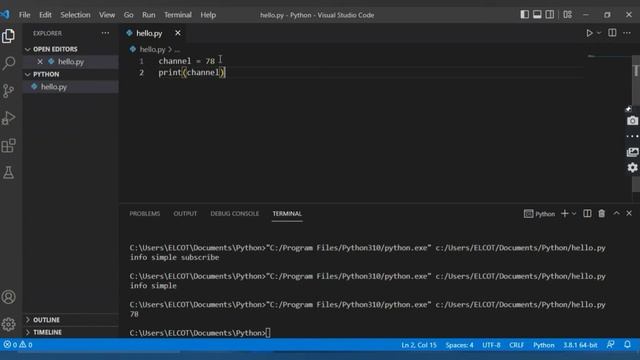
Task: Open the View menu
Action: coord(107,15)
